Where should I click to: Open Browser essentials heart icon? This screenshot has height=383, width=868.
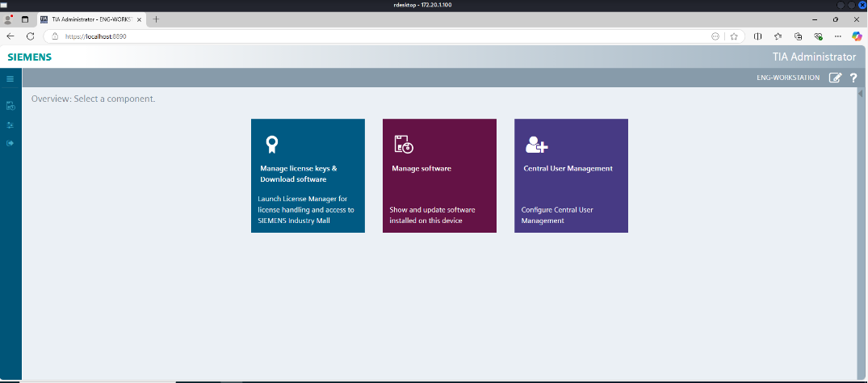click(x=818, y=36)
